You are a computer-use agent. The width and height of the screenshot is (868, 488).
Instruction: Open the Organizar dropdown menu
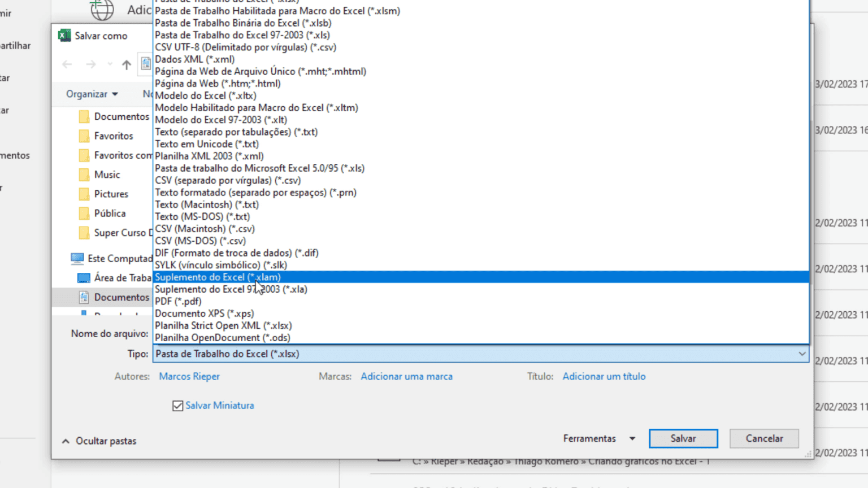[x=92, y=94]
